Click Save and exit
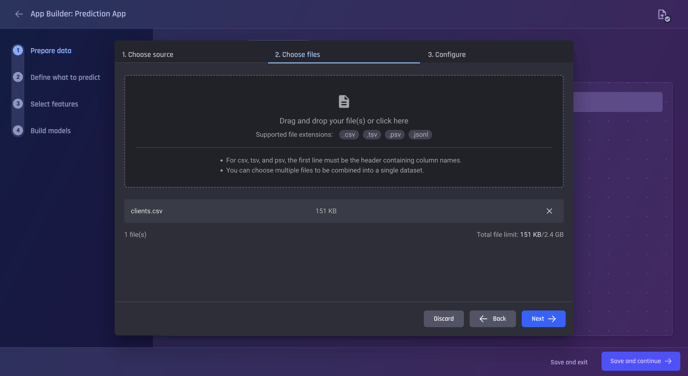 coord(569,362)
